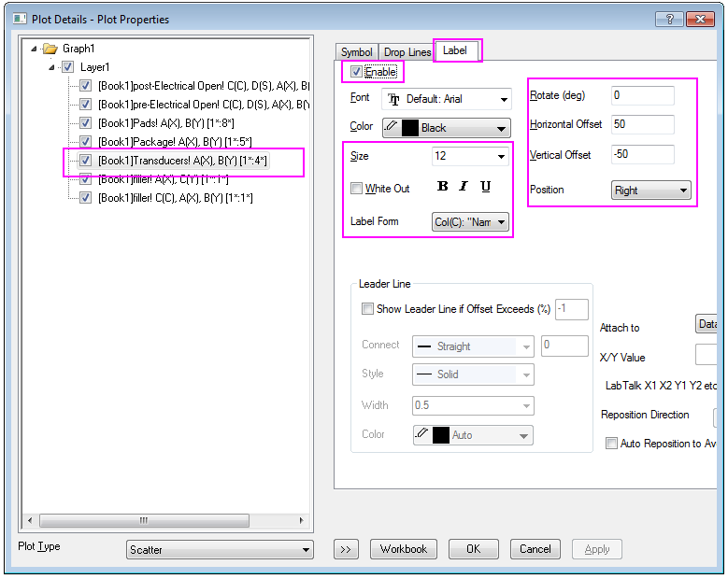Uncheck the Enable label checkbox
Screen dimensions: 728x579
click(x=356, y=72)
